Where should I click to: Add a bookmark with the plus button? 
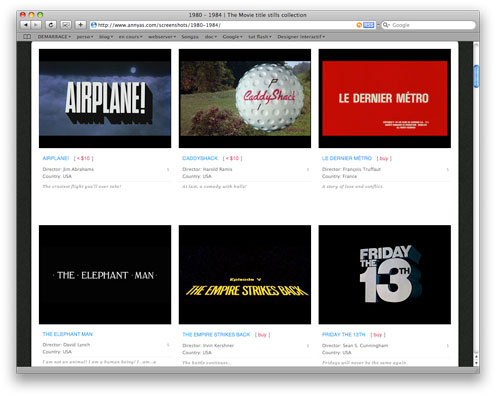tap(80, 25)
